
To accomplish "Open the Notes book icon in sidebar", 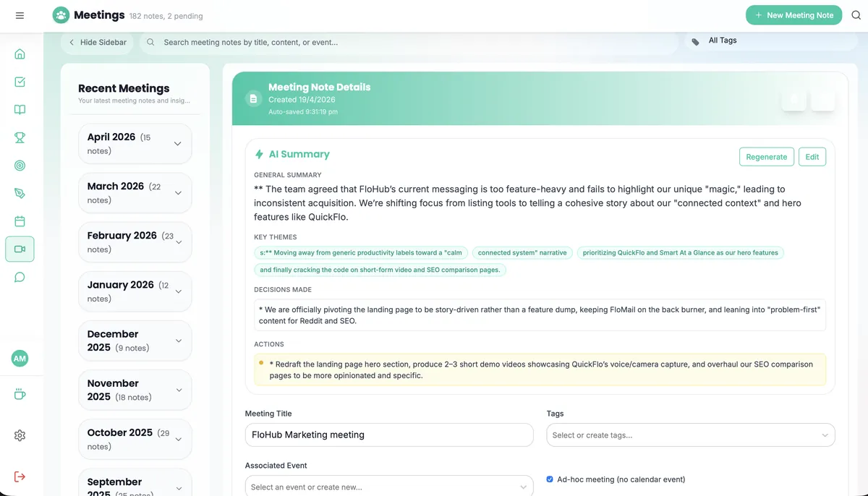I will (x=20, y=110).
